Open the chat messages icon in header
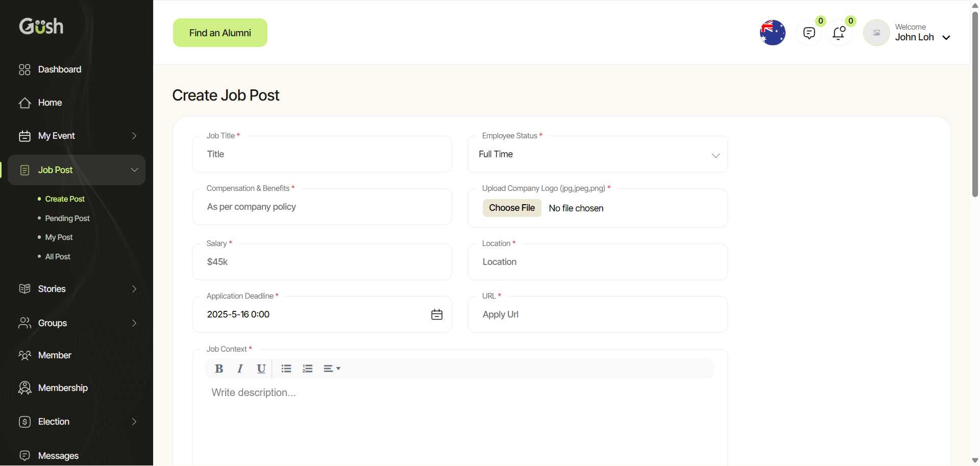 click(809, 33)
